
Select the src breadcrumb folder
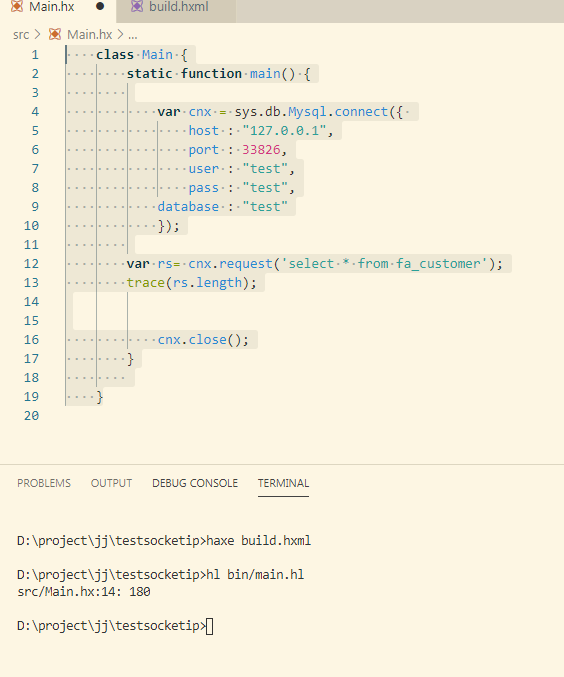pyautogui.click(x=21, y=35)
